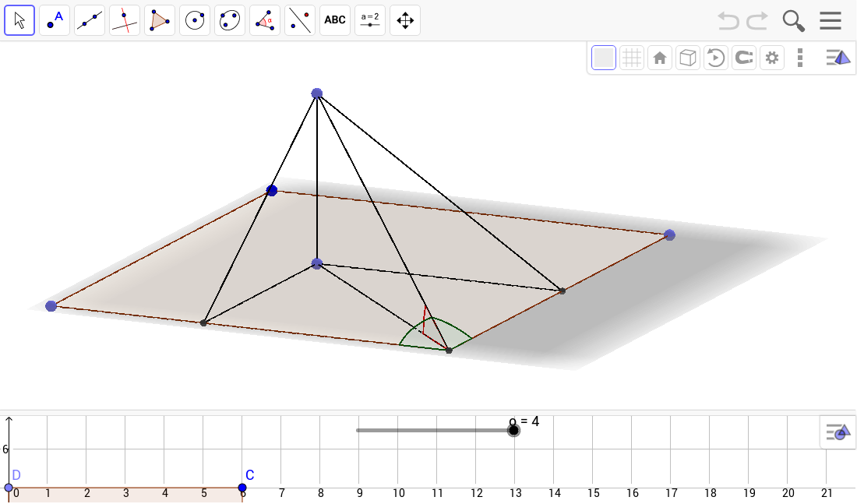857x504 pixels.
Task: Select the Perpendicular line tool
Action: pyautogui.click(x=125, y=20)
